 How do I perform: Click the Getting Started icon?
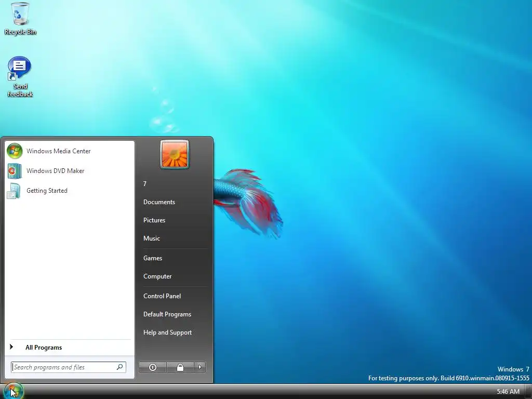(x=14, y=191)
